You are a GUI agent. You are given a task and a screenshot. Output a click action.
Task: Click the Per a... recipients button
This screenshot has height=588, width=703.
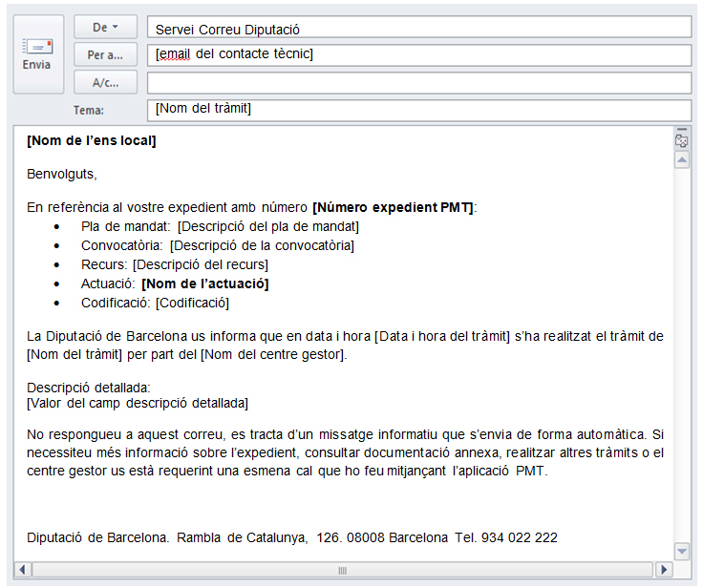105,54
